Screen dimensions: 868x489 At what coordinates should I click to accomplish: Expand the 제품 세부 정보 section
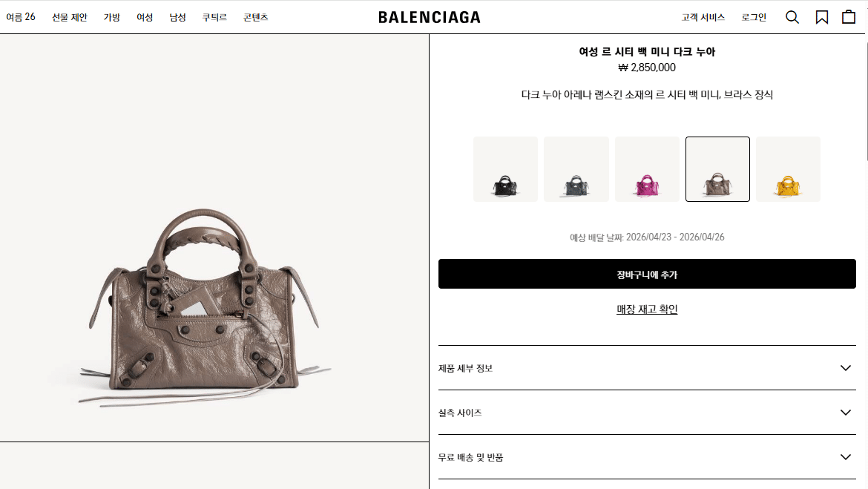(647, 368)
